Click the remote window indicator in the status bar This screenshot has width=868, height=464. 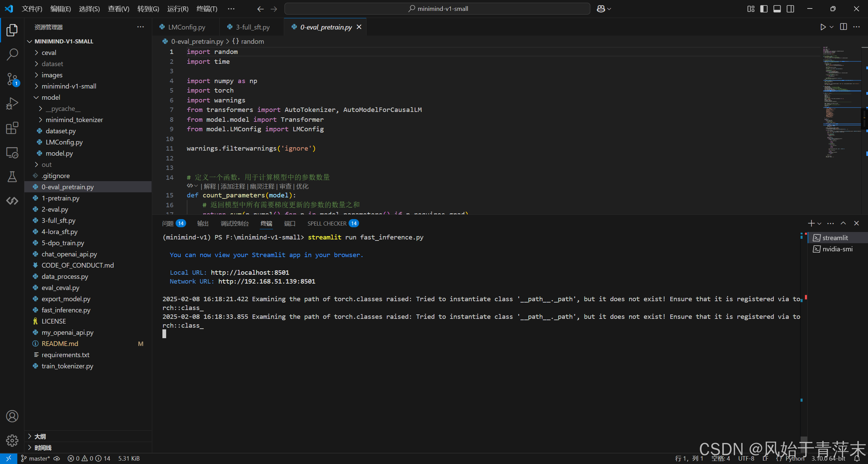(x=8, y=459)
